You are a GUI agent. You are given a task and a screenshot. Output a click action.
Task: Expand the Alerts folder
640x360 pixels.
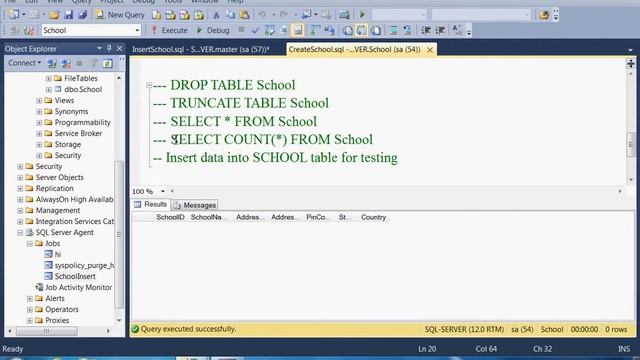pyautogui.click(x=30, y=299)
